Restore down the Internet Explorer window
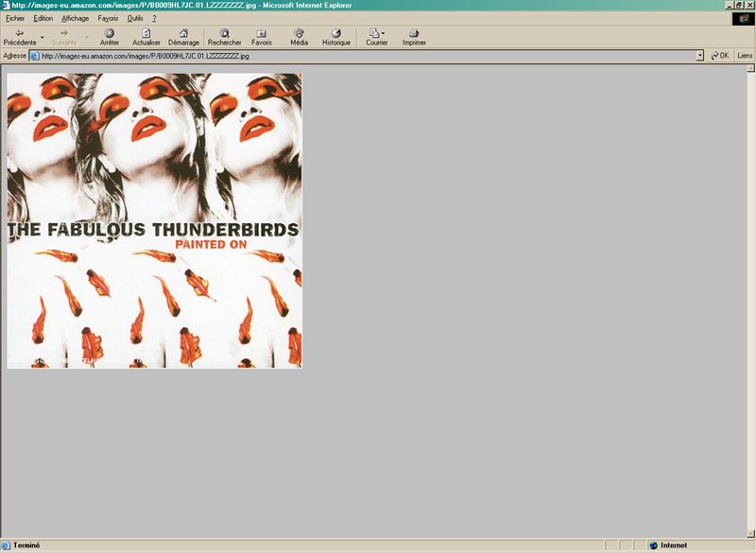 point(738,6)
